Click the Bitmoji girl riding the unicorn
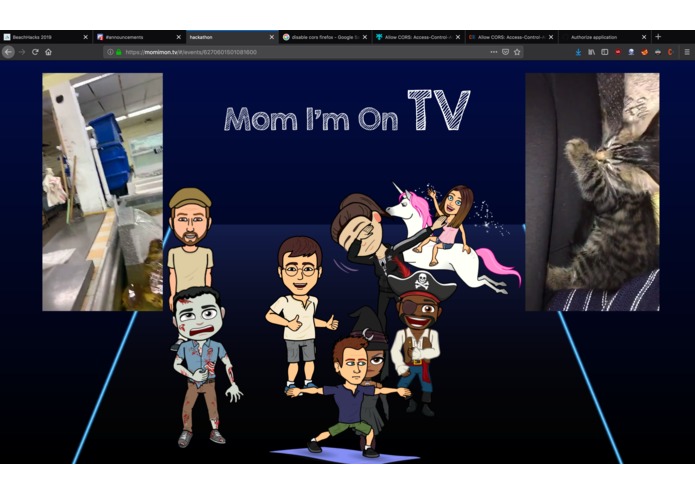 [x=449, y=222]
